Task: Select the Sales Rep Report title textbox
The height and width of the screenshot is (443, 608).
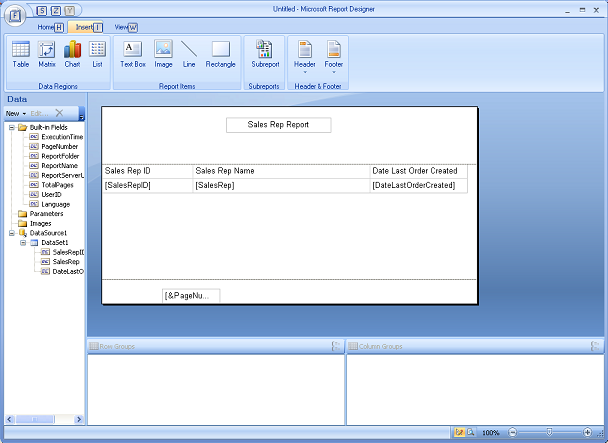Action: 278,125
